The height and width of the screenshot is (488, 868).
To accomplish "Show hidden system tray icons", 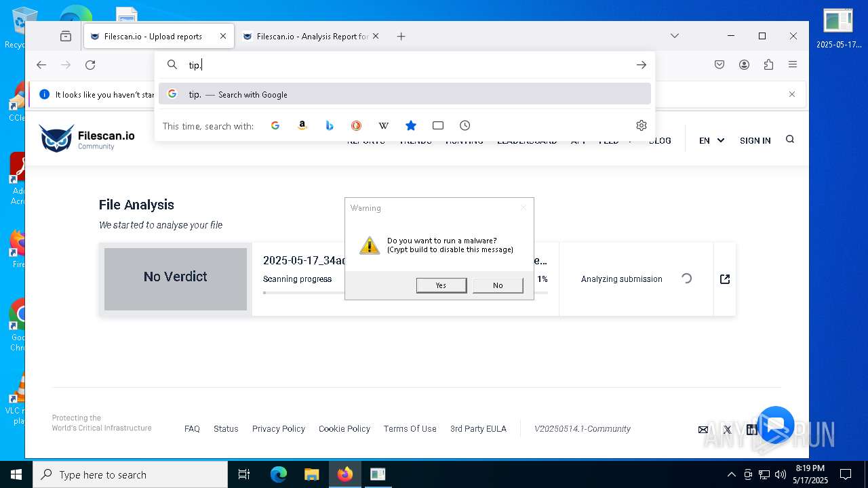I will pyautogui.click(x=731, y=474).
